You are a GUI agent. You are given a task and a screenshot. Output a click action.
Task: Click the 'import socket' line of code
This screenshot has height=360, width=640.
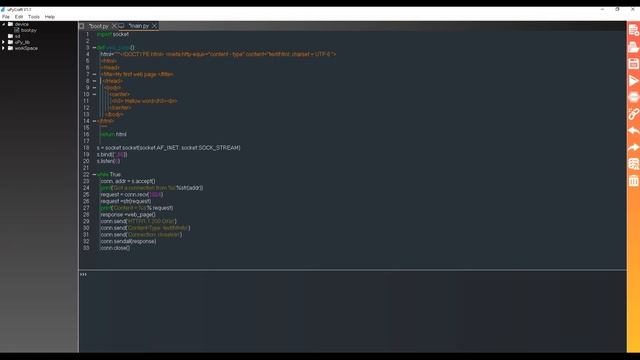[x=113, y=34]
